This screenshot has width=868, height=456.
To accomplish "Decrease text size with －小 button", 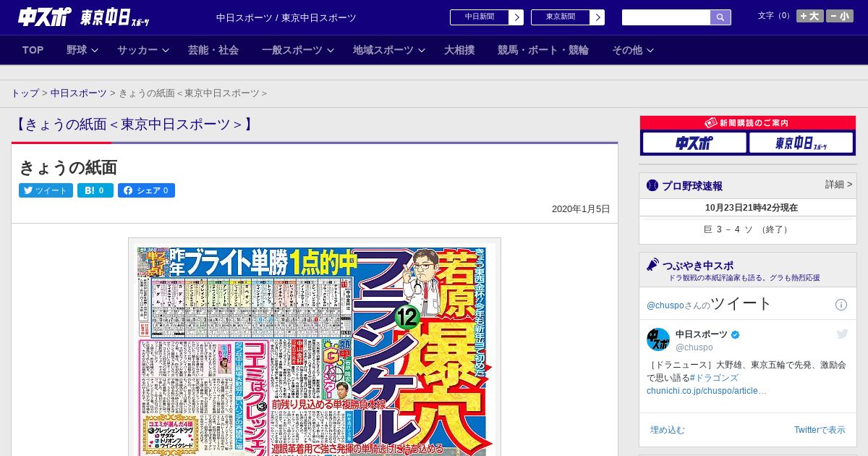I will pyautogui.click(x=840, y=16).
